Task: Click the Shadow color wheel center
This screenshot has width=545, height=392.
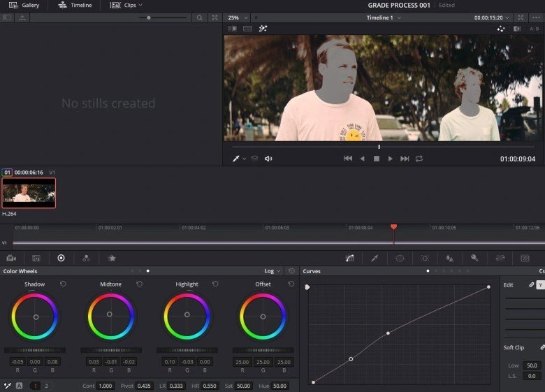Action: tap(36, 317)
